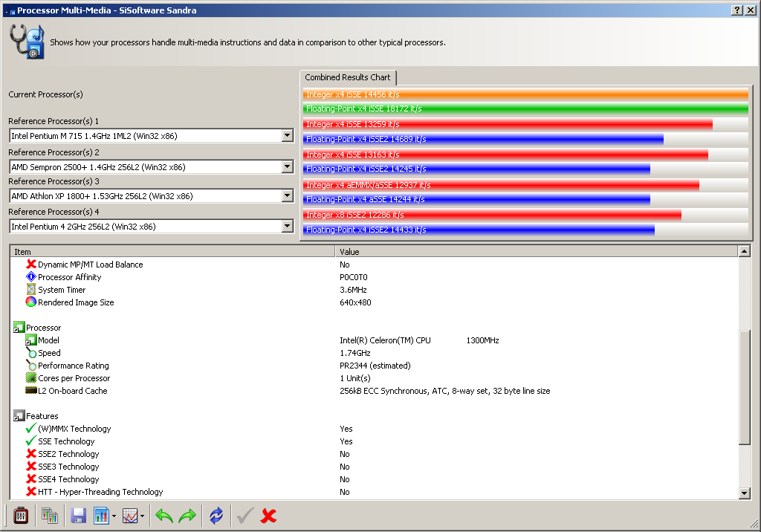761x532 pixels.
Task: Click the Integer x4 aEMMX/aSSE 12937 it/s bar
Action: pos(502,185)
